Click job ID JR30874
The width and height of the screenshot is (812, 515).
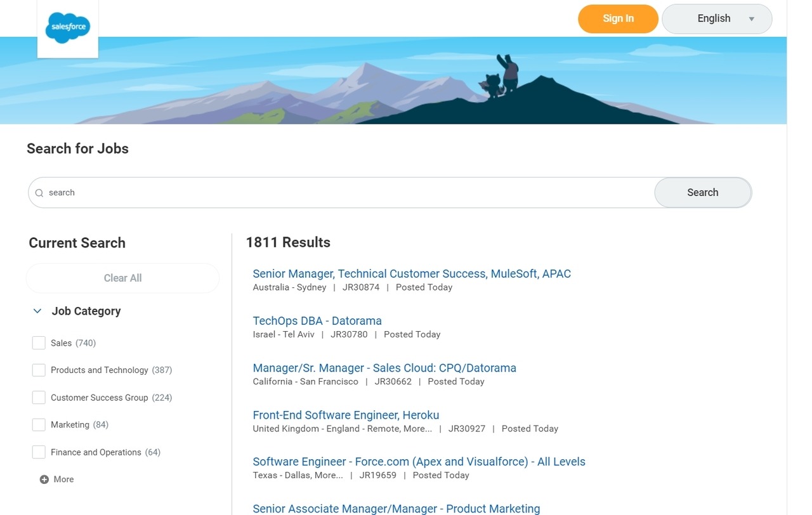coord(361,287)
